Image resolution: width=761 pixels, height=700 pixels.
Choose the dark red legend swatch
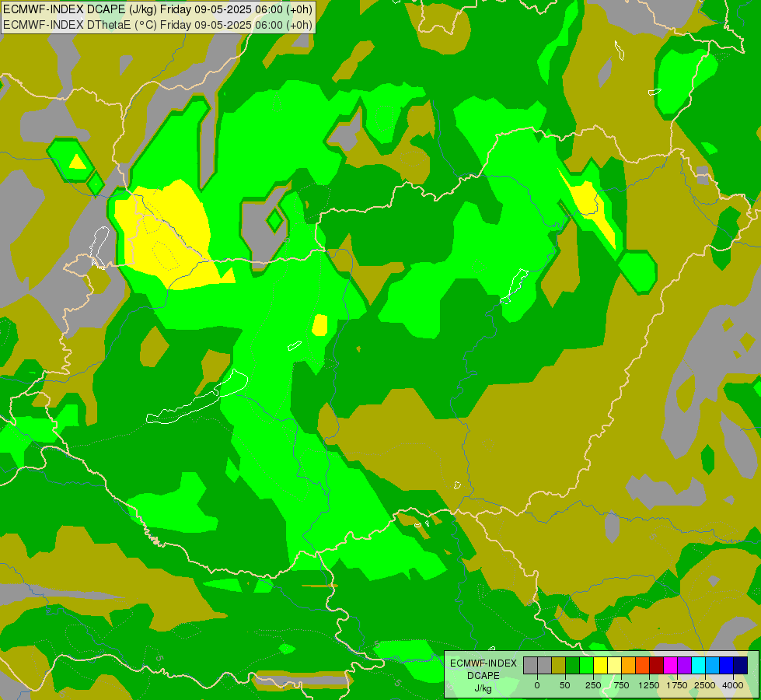click(657, 666)
